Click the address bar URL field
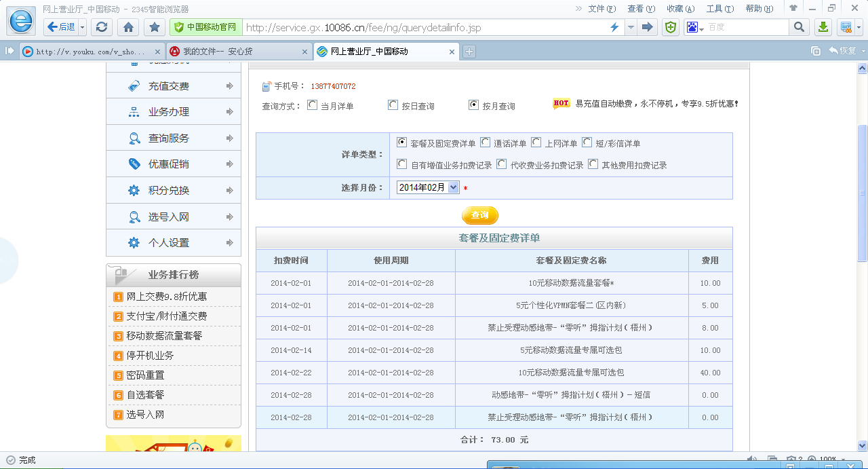Image resolution: width=868 pixels, height=469 pixels. pyautogui.click(x=420, y=27)
